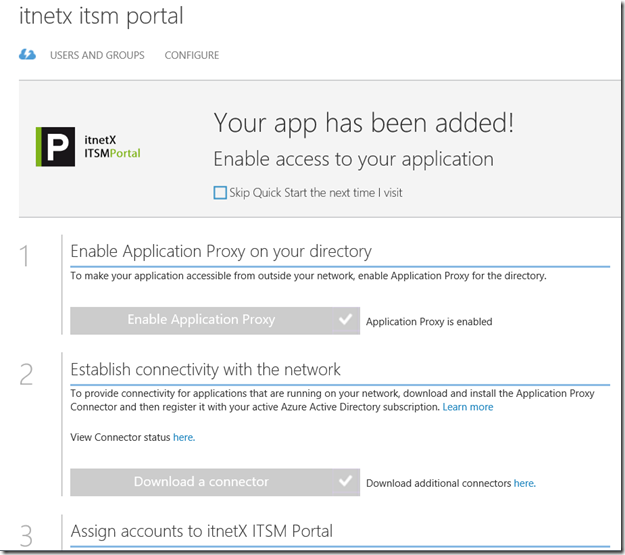Viewport: 625px width, 555px height.
Task: Open the Quick Start cloud icon tab
Action: click(27, 55)
